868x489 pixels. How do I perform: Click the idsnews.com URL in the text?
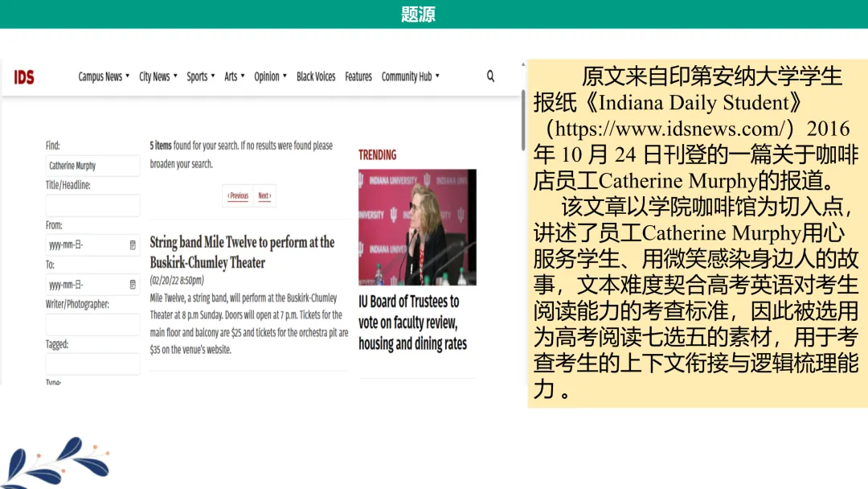point(670,129)
